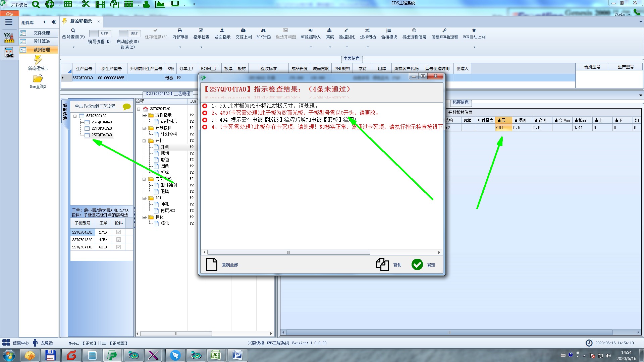The image size is (644, 362).
Task: Select the 裁切 step in process tree
Action: click(x=165, y=153)
